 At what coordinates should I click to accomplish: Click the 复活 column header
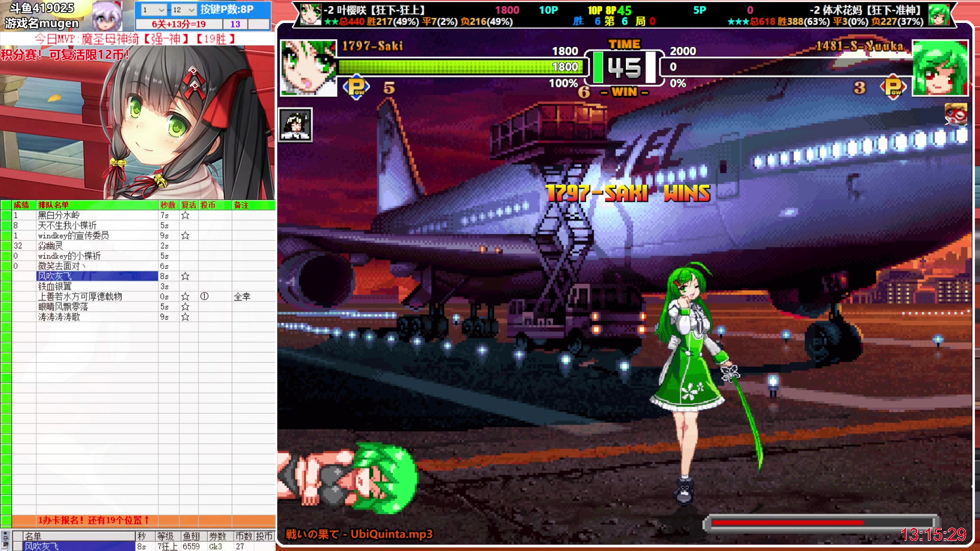pos(189,205)
